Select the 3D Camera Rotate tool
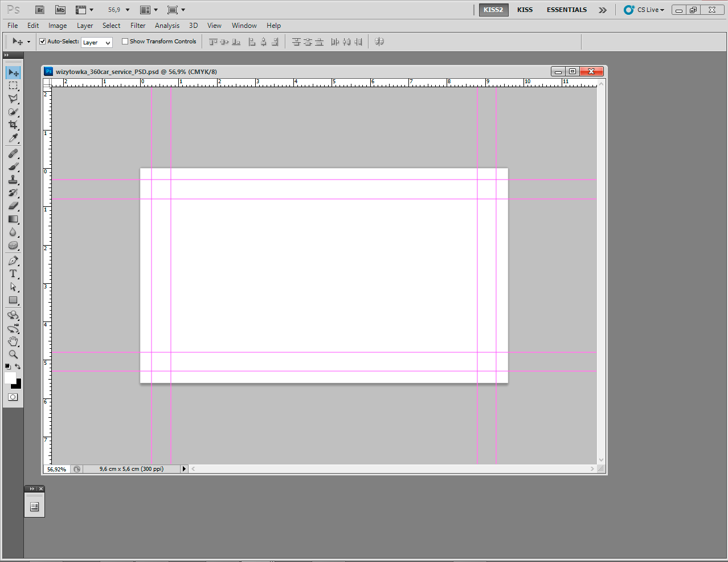 [x=13, y=329]
